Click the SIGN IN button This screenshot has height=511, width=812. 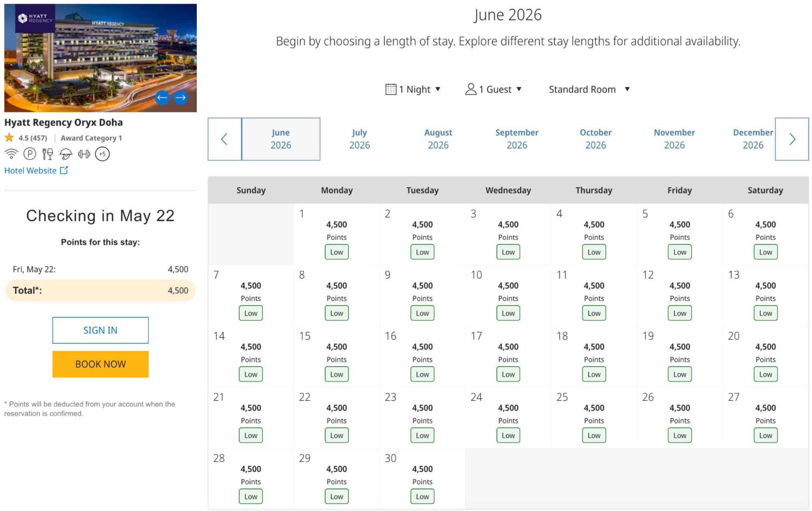coord(100,330)
